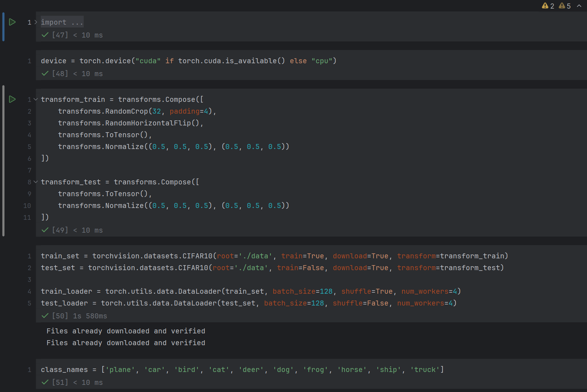This screenshot has height=392, width=587.
Task: Click the first 'Files already downloaded' output line
Action: pyautogui.click(x=126, y=331)
